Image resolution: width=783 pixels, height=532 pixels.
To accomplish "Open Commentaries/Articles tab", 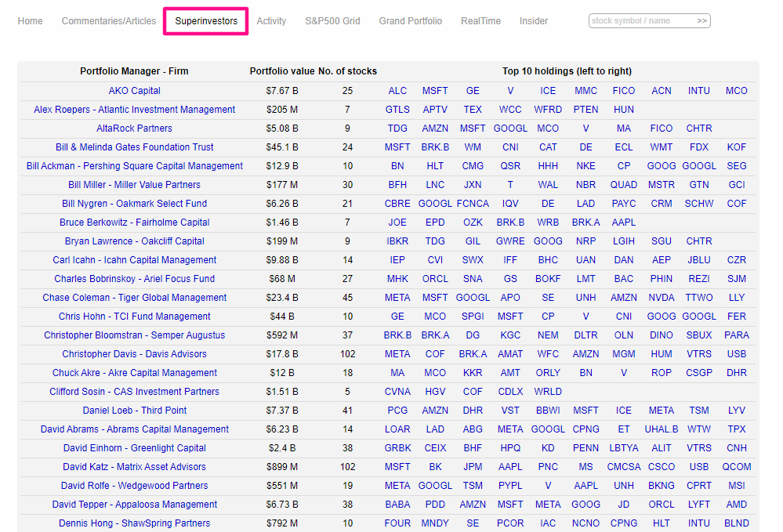I will [x=109, y=21].
